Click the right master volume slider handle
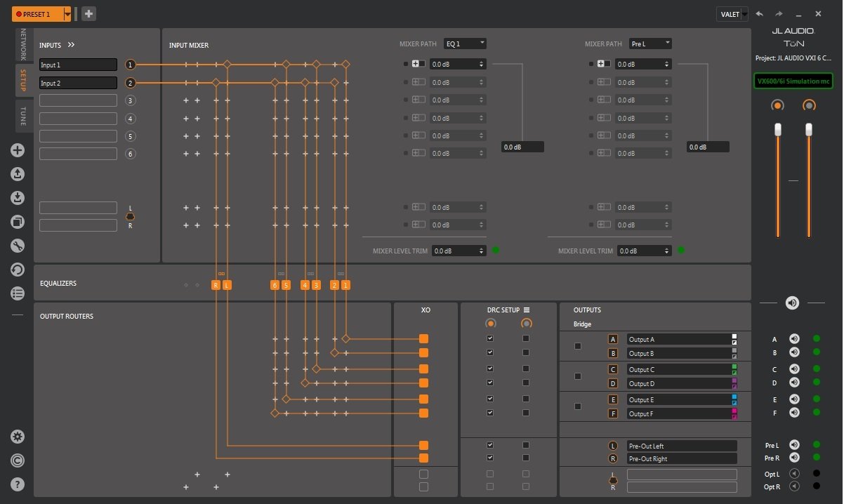Viewport: 844px width, 504px height. [x=809, y=130]
